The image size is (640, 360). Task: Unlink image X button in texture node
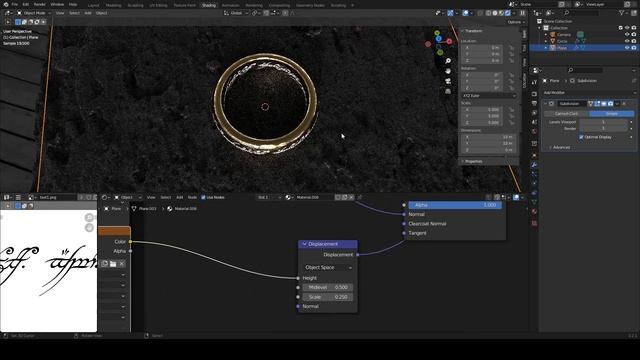(122, 264)
